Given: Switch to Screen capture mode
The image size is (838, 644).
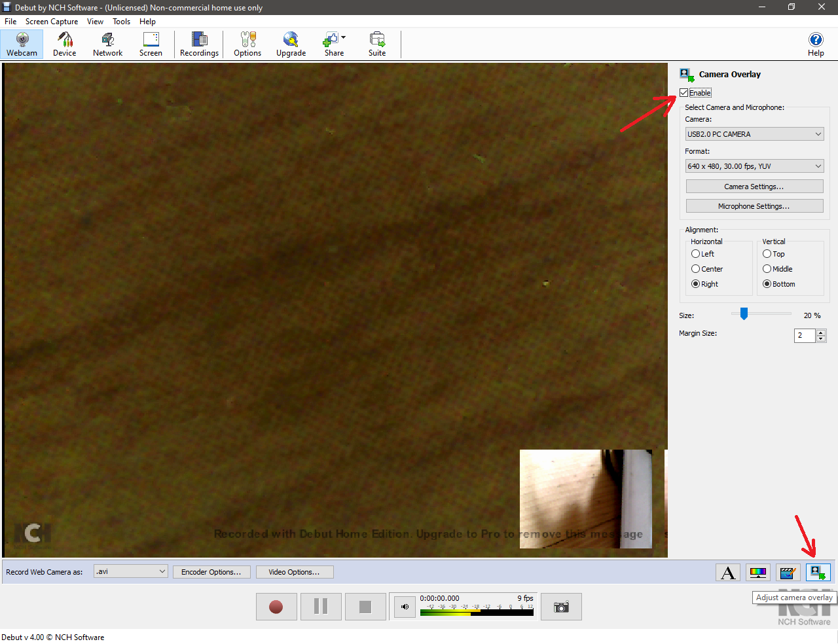Looking at the screenshot, I should click(x=151, y=45).
